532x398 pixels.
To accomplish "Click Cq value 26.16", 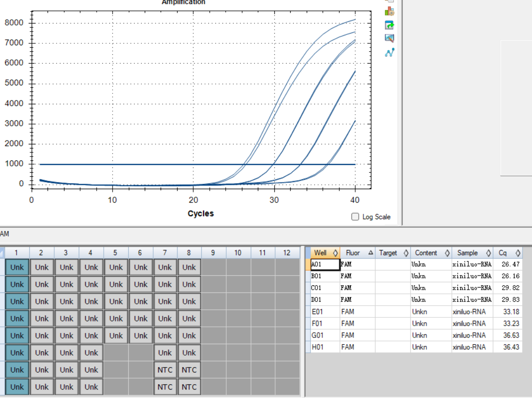I will 511,276.
